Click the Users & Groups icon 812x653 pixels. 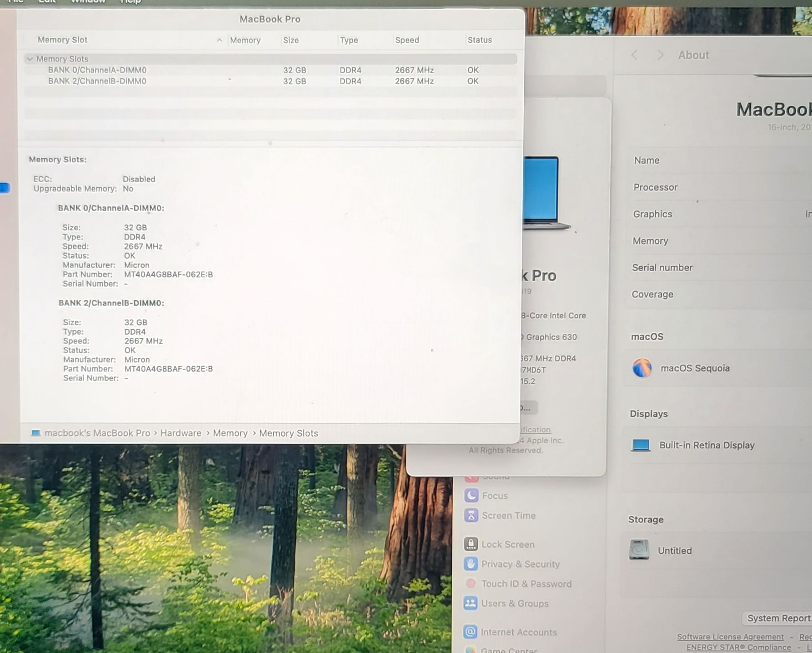(x=471, y=603)
